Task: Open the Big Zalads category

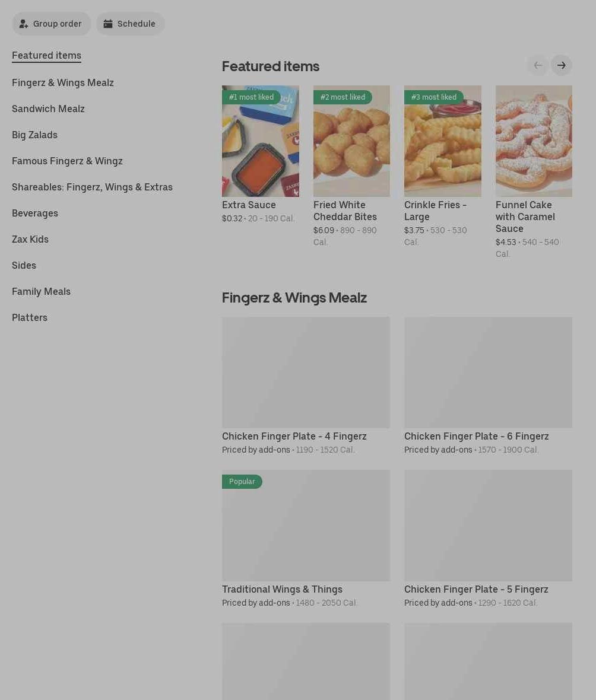Action: click(34, 135)
